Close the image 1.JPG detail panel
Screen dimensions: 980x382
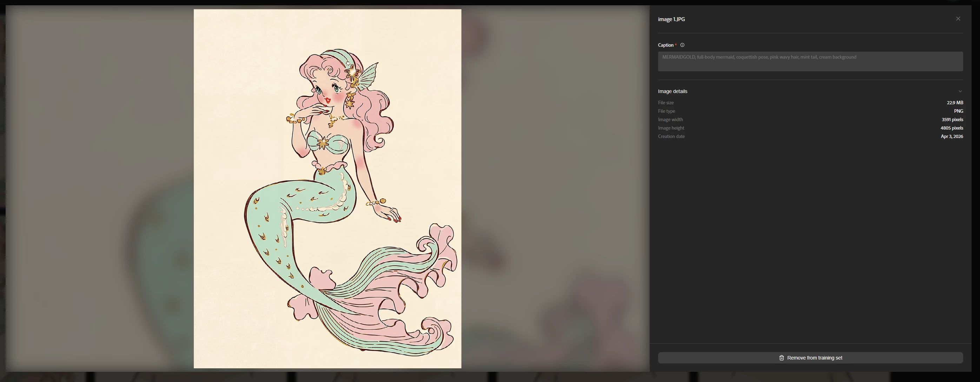click(x=958, y=19)
